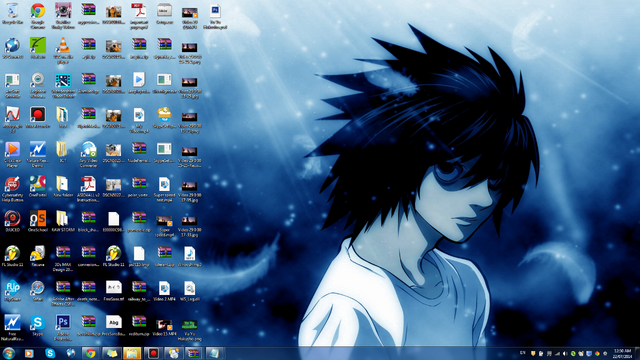Click the Windows Start button
Image resolution: width=640 pixels, height=360 pixels.
point(9,353)
